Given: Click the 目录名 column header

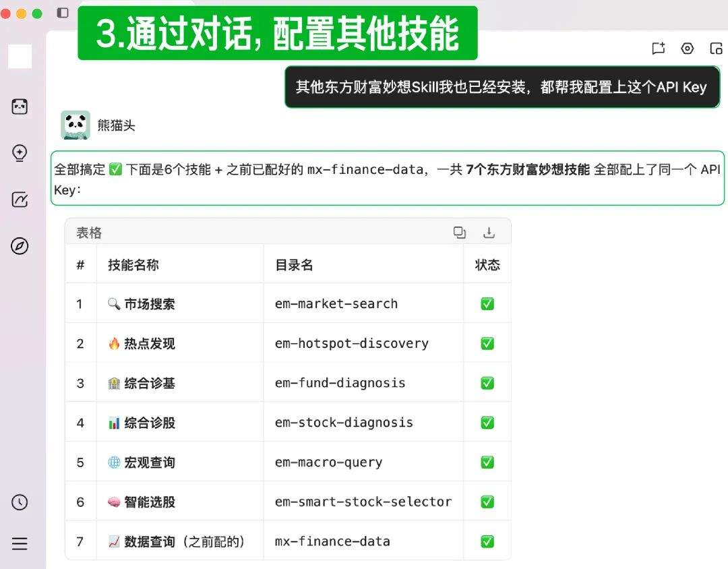Looking at the screenshot, I should [294, 265].
